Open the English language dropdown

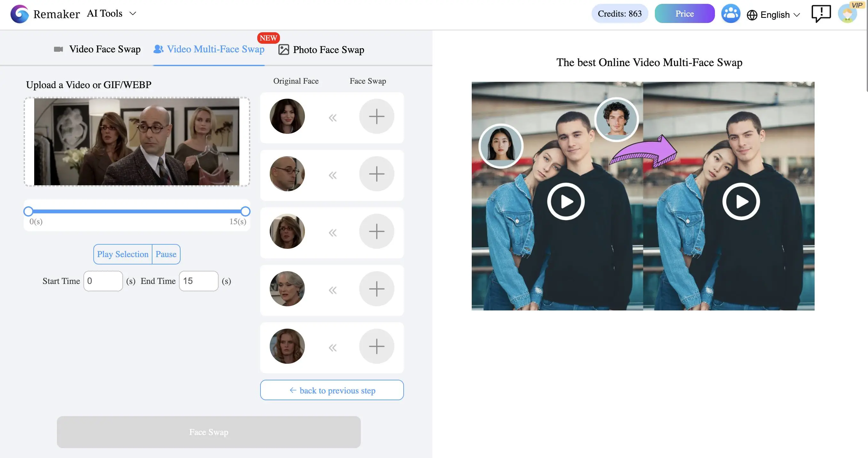(773, 15)
